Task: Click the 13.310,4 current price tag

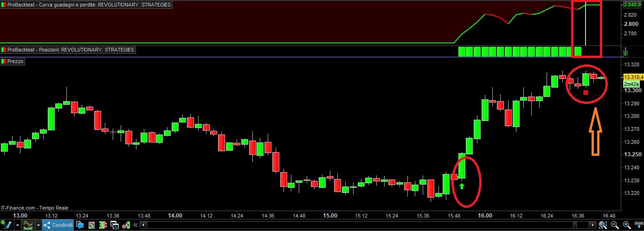Action: click(x=633, y=77)
